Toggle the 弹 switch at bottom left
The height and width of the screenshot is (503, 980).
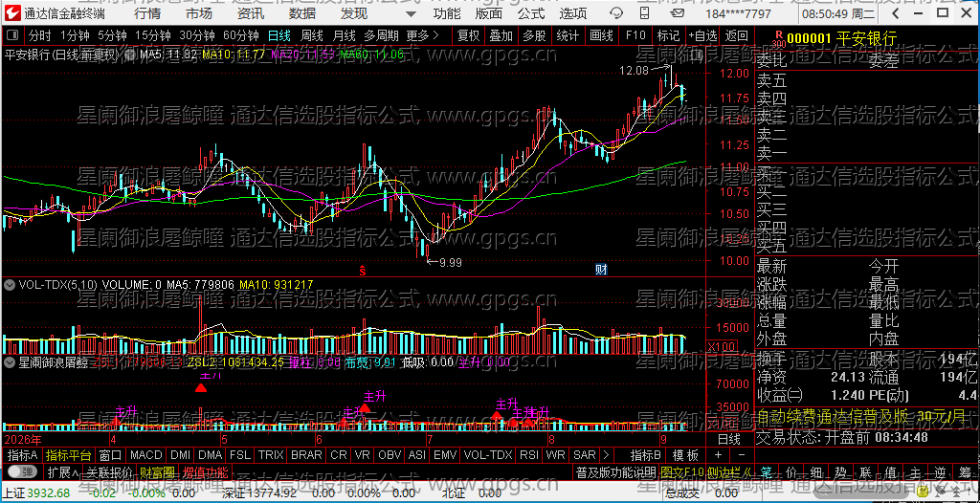[23, 471]
